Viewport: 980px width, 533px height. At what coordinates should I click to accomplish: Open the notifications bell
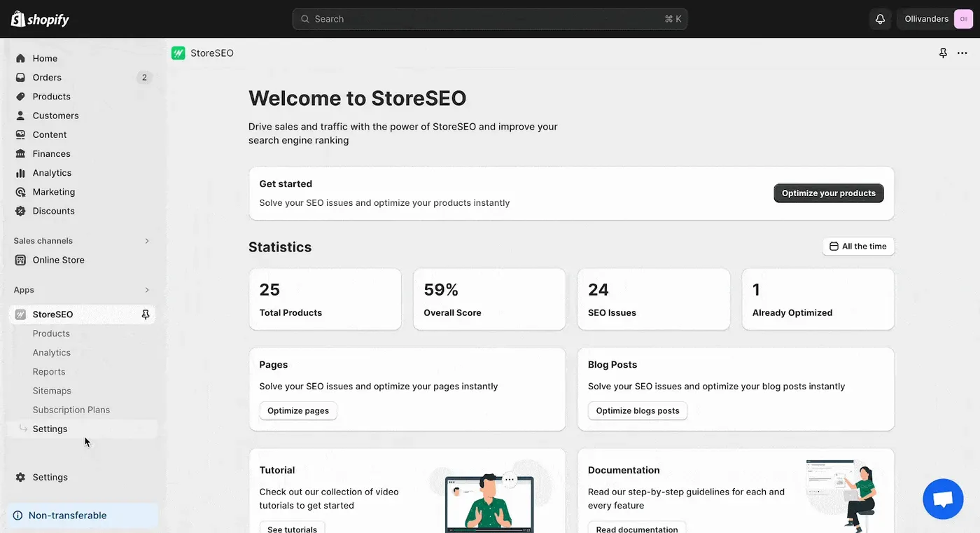(x=880, y=19)
